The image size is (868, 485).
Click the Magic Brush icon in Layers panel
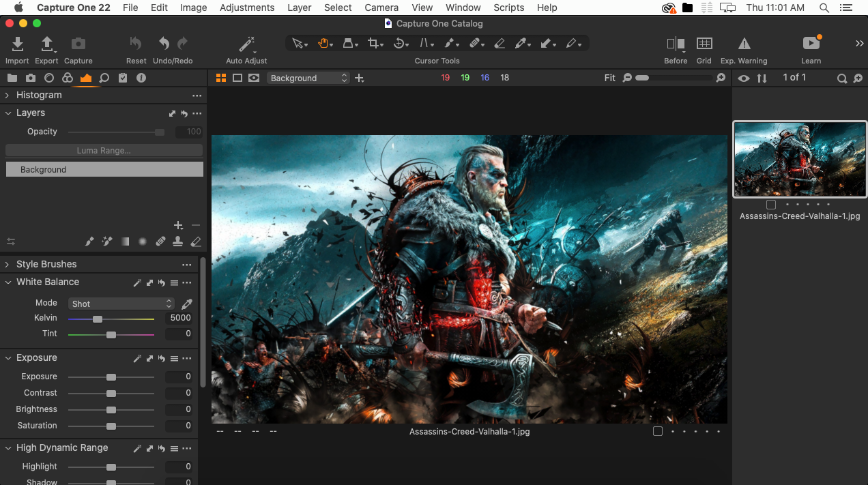(107, 241)
